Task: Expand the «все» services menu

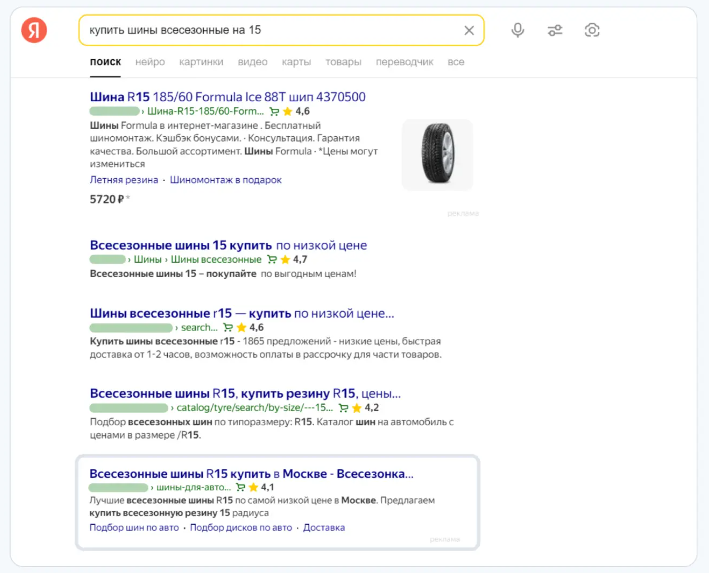Action: 456,62
